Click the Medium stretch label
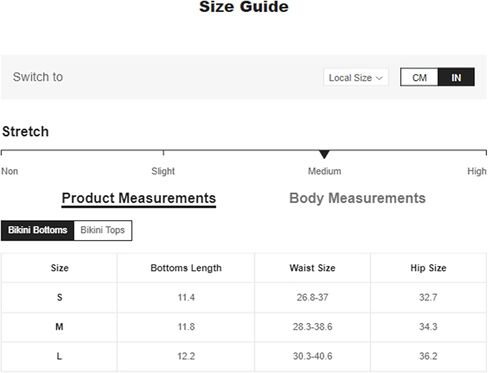 pos(324,171)
